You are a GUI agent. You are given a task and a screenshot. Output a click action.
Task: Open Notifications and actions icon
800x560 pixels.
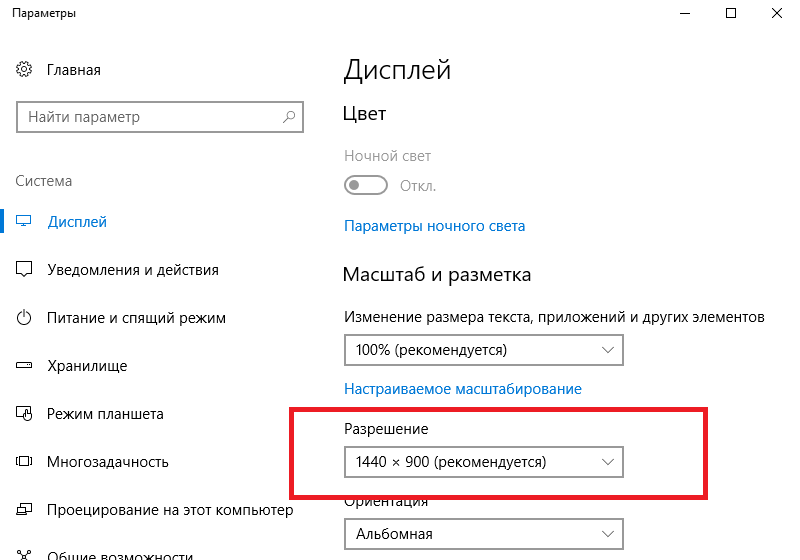point(25,270)
